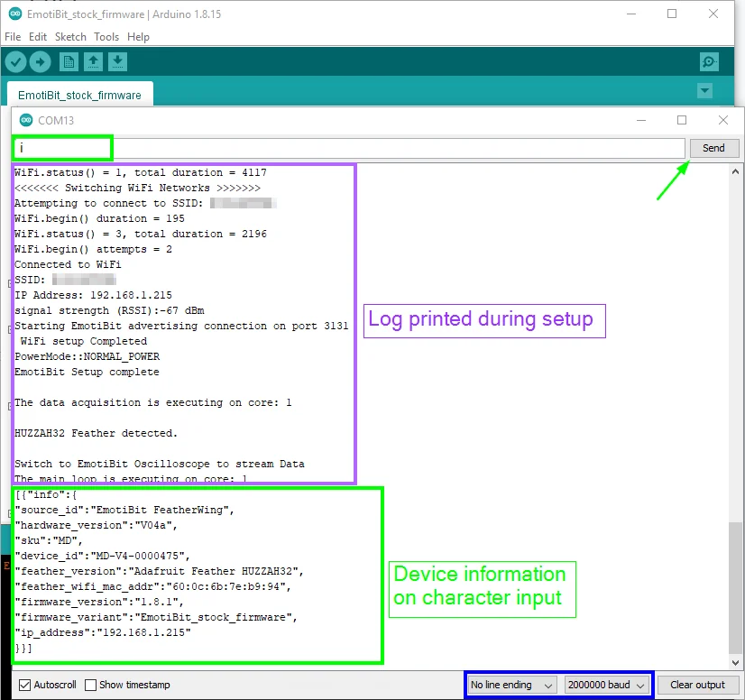
Task: Click the "hardware_version":"V04a" line
Action: [x=96, y=525]
